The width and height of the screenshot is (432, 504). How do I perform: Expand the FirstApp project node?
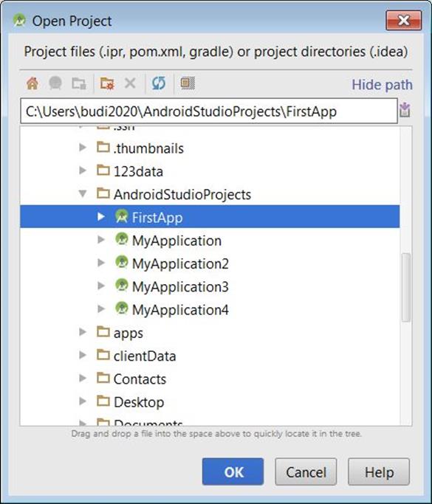coord(101,217)
